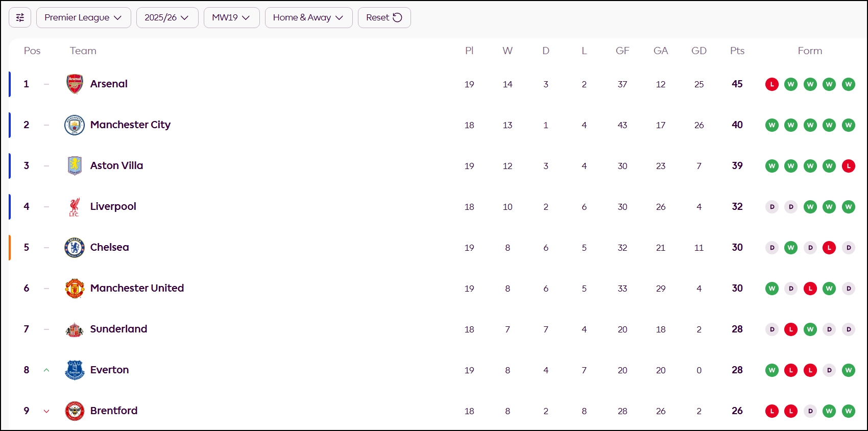This screenshot has height=431, width=868.
Task: Click the Aston Villa crest icon
Action: [75, 166]
